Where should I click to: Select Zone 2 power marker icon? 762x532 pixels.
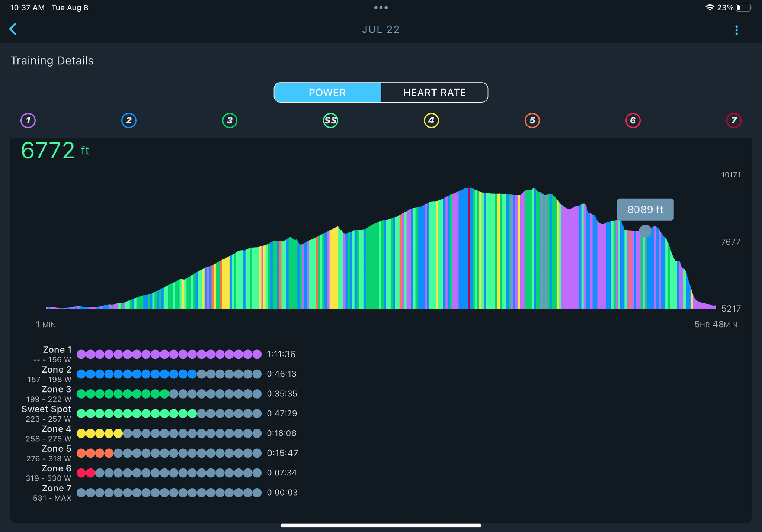coord(128,120)
